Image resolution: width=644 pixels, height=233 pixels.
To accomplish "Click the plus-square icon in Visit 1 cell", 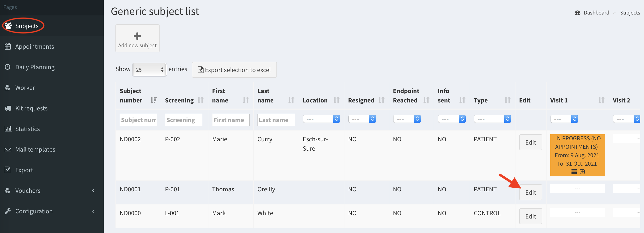I will [582, 172].
